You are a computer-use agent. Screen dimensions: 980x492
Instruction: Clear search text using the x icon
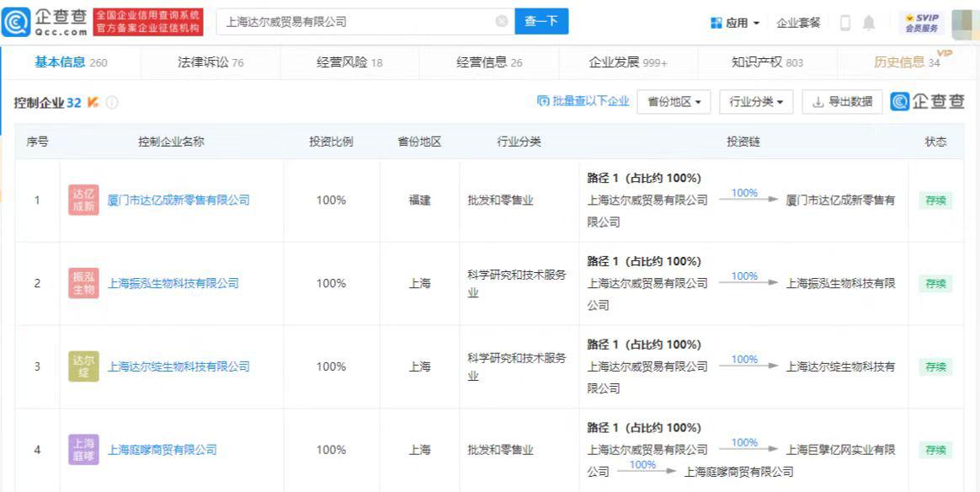pyautogui.click(x=503, y=21)
